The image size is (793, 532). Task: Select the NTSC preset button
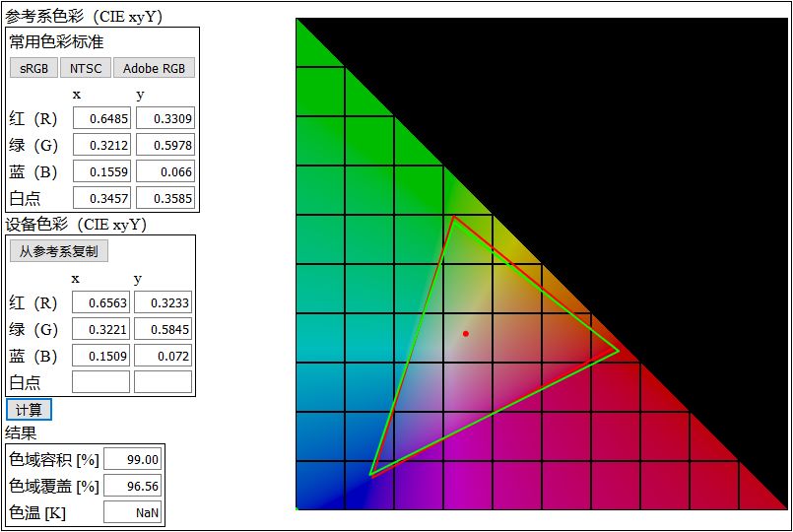point(86,68)
